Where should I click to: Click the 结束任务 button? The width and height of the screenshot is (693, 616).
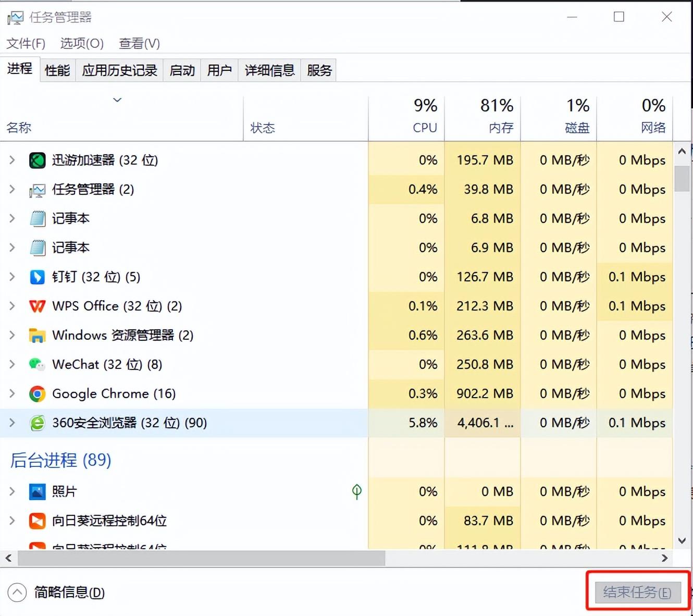[x=638, y=593]
